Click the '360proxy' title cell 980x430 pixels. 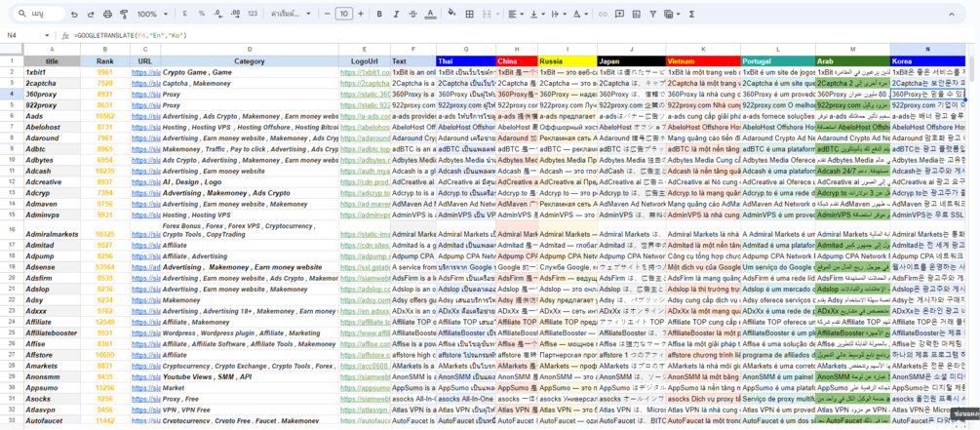coord(52,94)
